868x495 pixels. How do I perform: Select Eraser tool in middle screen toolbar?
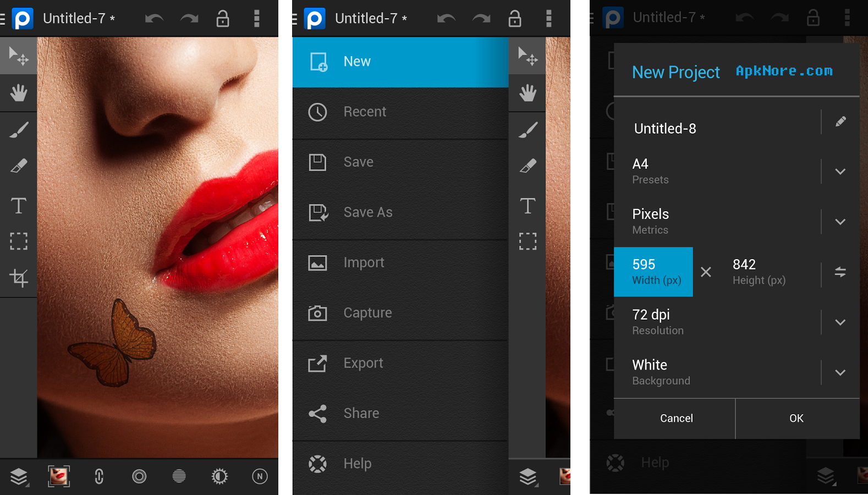tap(528, 167)
